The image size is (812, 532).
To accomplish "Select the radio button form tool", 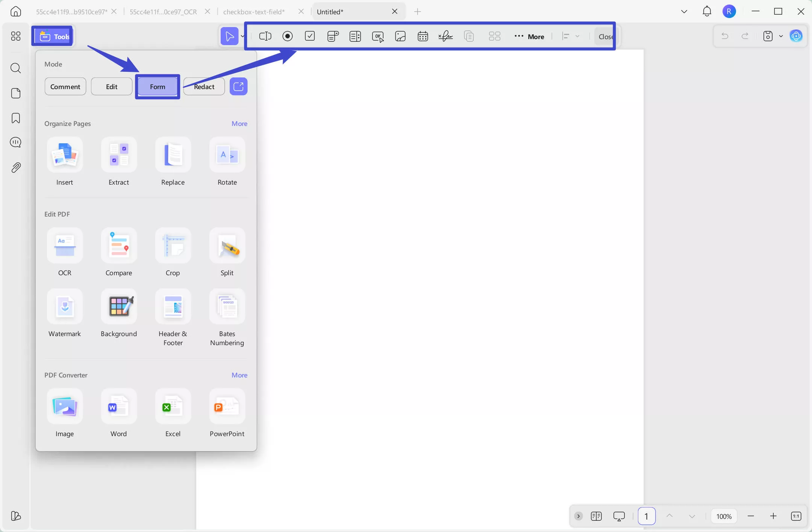I will [288, 36].
